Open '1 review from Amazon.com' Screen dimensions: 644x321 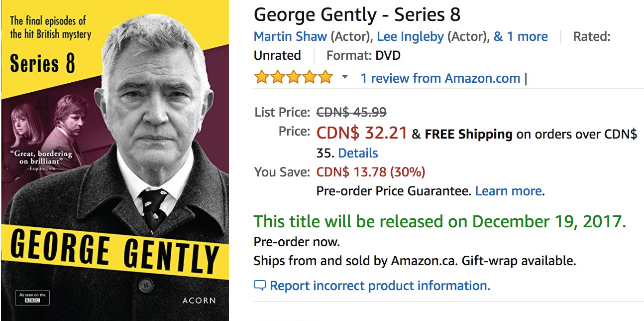pyautogui.click(x=440, y=78)
